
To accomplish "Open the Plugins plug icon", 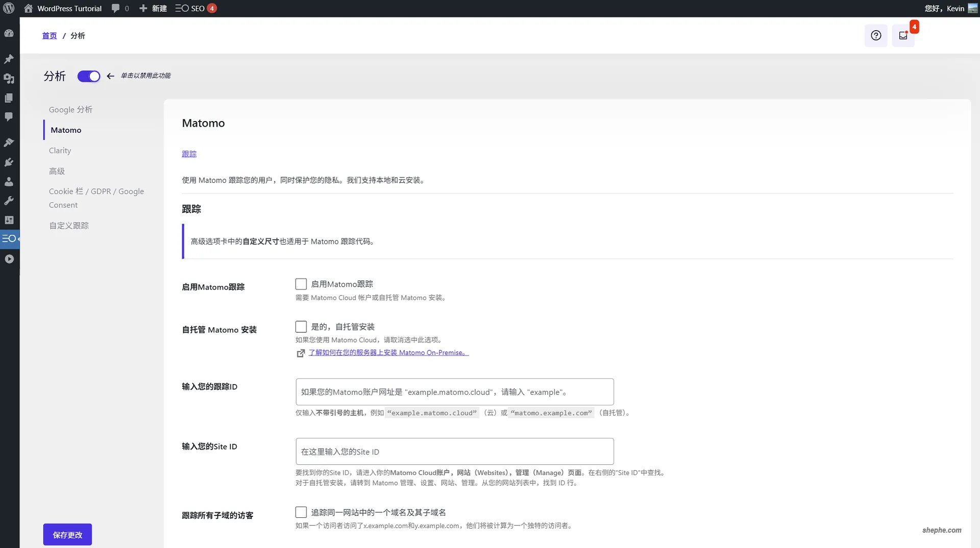I will pyautogui.click(x=9, y=162).
